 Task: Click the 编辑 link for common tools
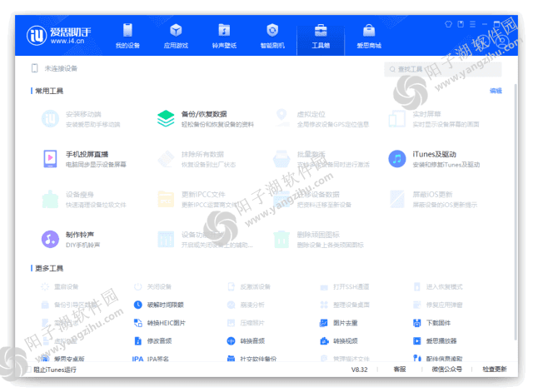point(496,91)
